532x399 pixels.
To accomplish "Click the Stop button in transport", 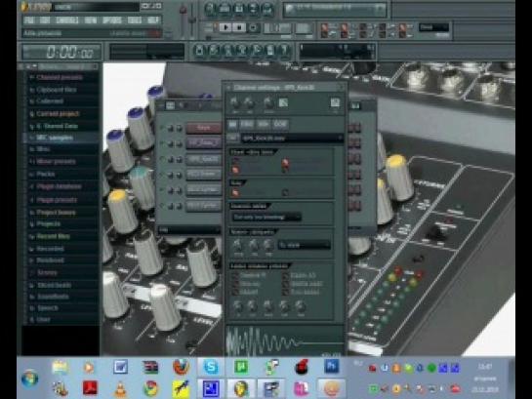I will (x=239, y=27).
